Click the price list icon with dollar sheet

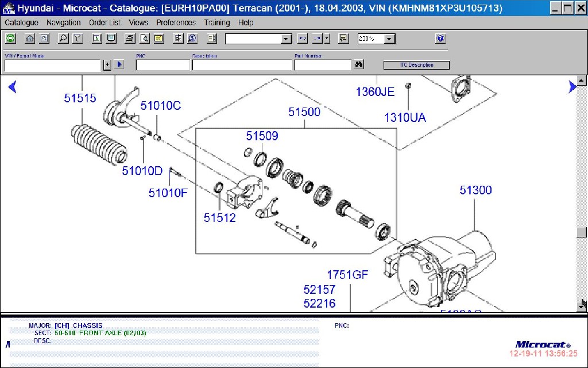[97, 39]
